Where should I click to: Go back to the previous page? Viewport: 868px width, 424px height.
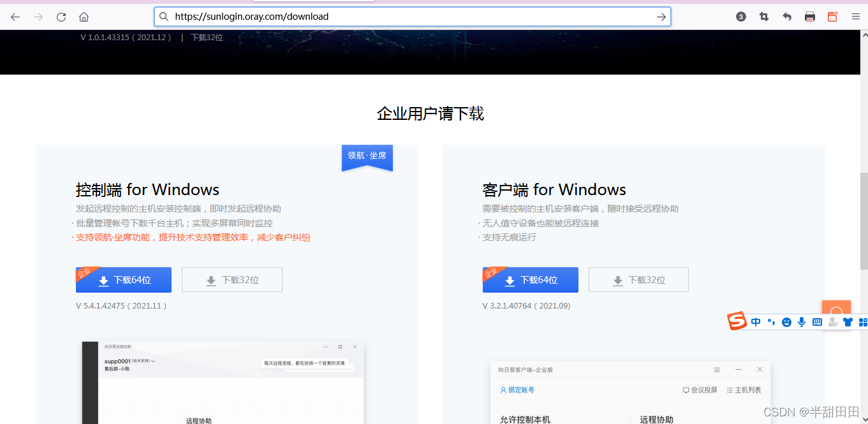point(15,17)
